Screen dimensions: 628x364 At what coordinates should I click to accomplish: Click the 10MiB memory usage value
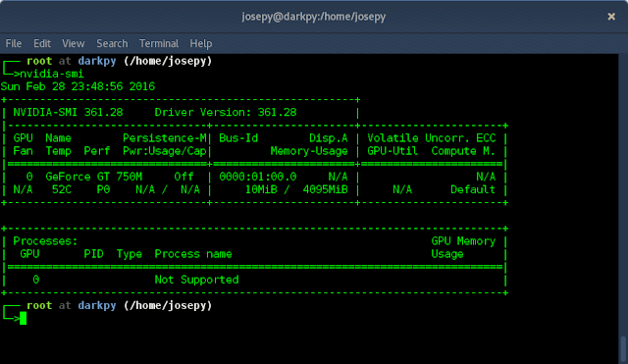coord(261,189)
